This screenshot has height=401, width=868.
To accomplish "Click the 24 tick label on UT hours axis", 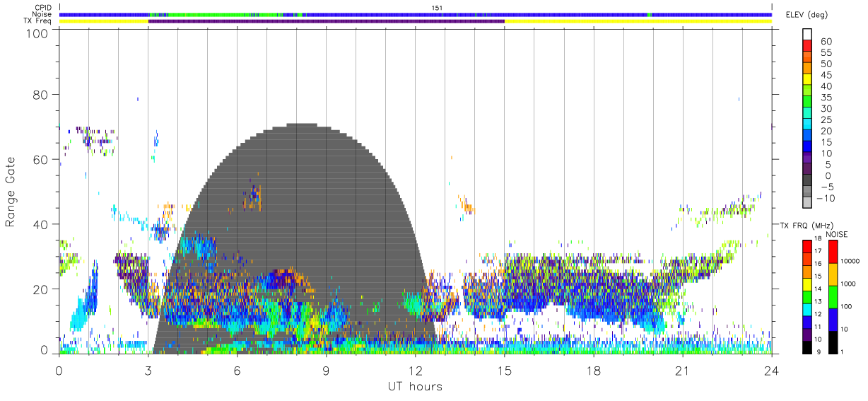I will (771, 371).
